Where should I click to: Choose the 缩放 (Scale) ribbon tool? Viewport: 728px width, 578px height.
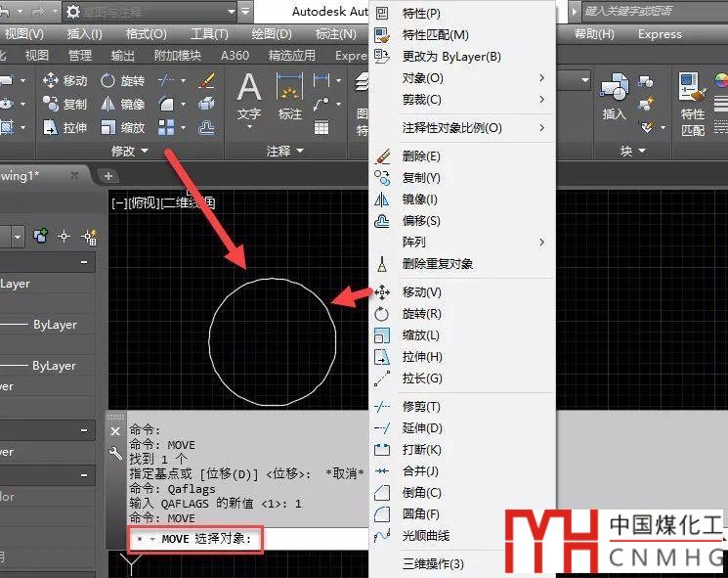pyautogui.click(x=122, y=128)
